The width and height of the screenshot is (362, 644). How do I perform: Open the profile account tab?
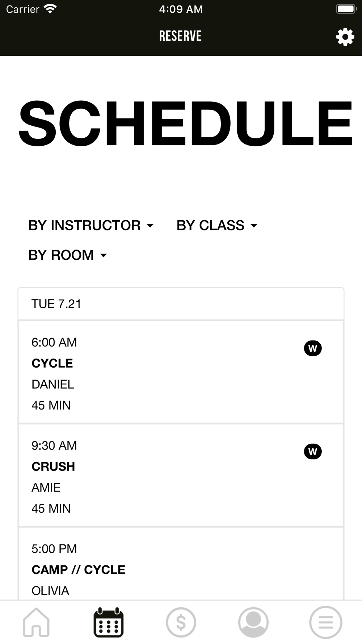(x=253, y=622)
